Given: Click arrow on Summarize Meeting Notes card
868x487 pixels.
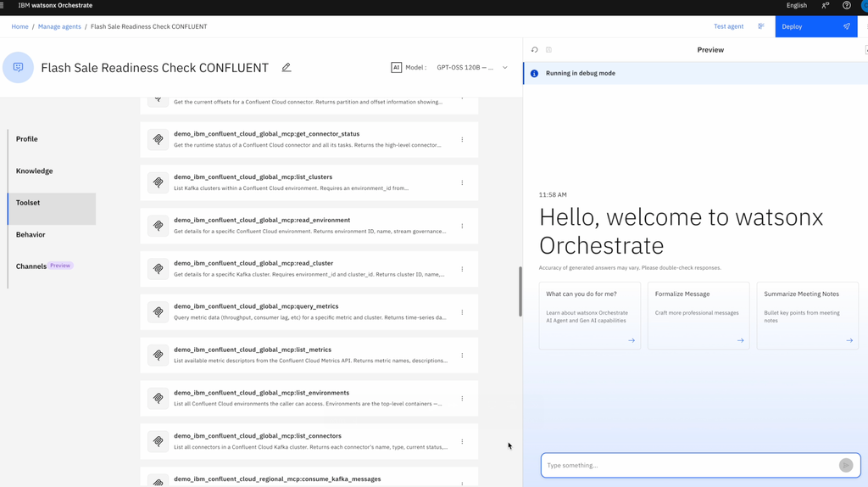Looking at the screenshot, I should 849,340.
